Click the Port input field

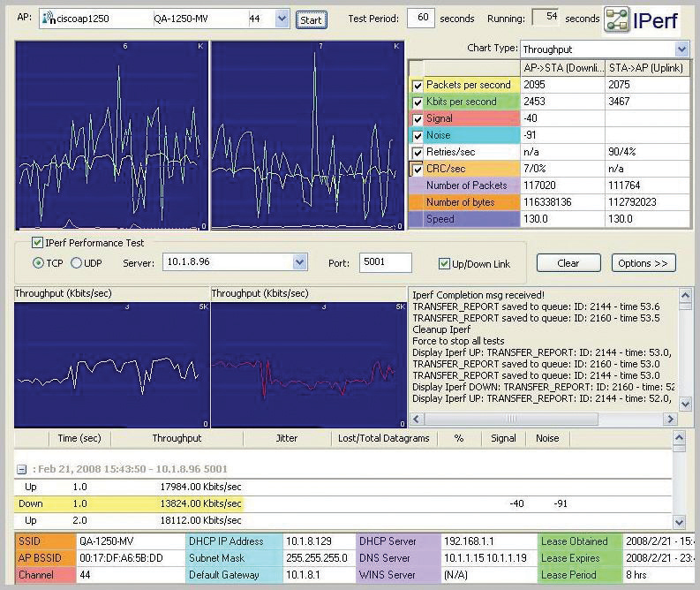385,262
